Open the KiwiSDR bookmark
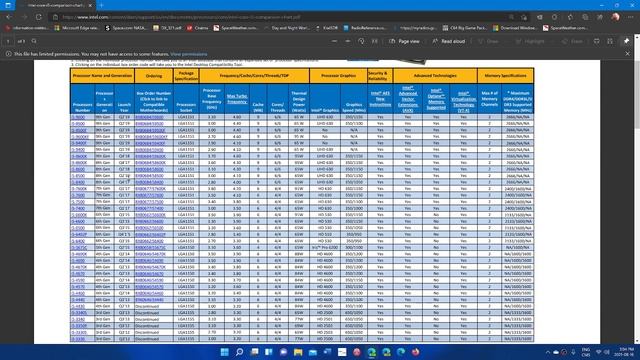The height and width of the screenshot is (360, 640). (x=327, y=28)
